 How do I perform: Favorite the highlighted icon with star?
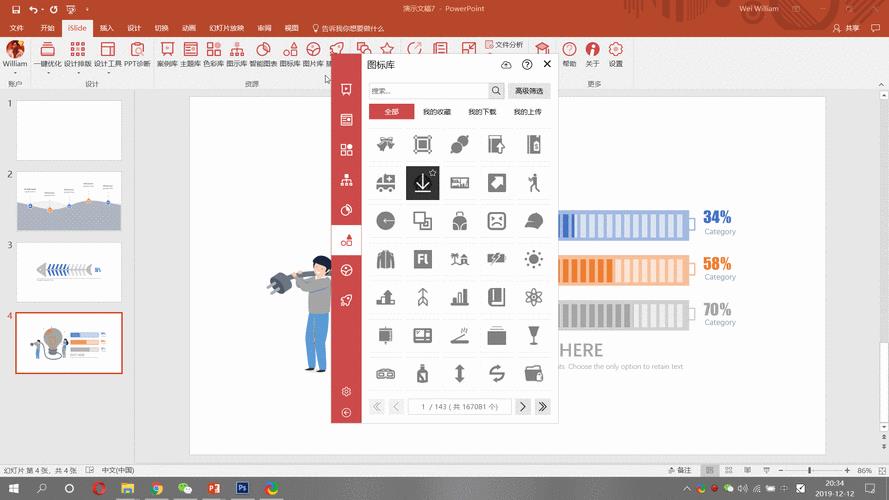tap(433, 172)
